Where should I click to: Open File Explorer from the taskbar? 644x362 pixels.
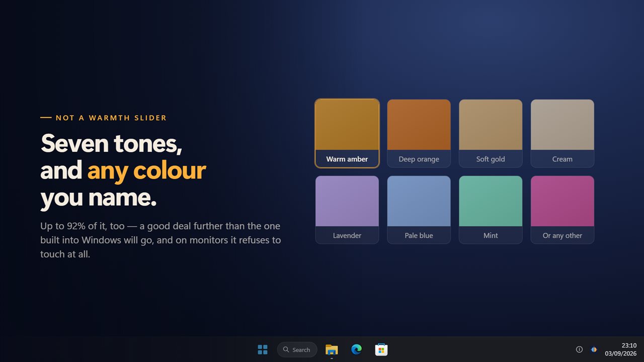pos(332,349)
